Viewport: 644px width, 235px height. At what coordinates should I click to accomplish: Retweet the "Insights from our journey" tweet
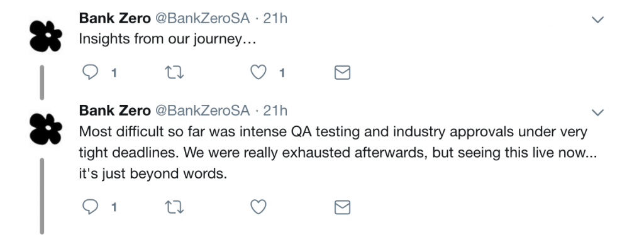(174, 73)
